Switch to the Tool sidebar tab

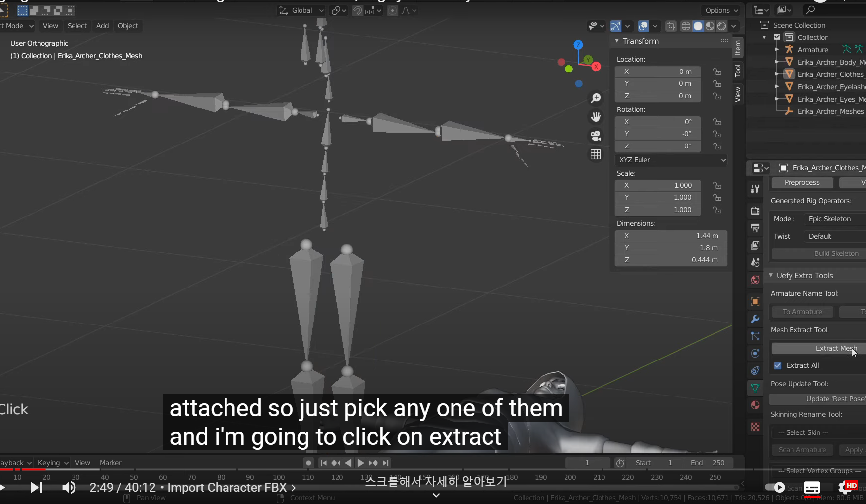click(x=738, y=71)
